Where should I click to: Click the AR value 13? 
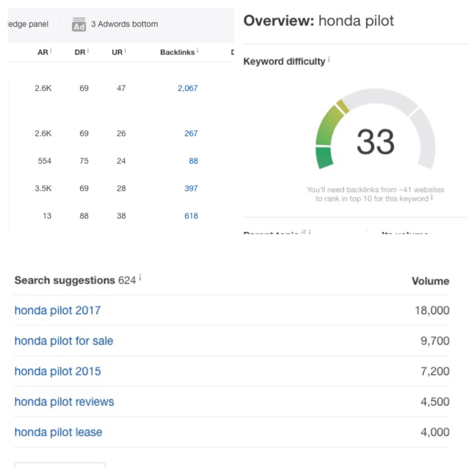[x=47, y=216]
